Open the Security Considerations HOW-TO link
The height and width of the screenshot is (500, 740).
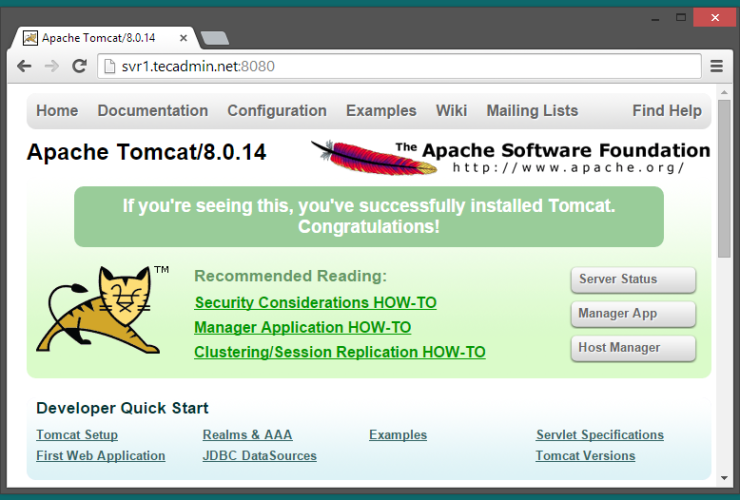click(315, 303)
